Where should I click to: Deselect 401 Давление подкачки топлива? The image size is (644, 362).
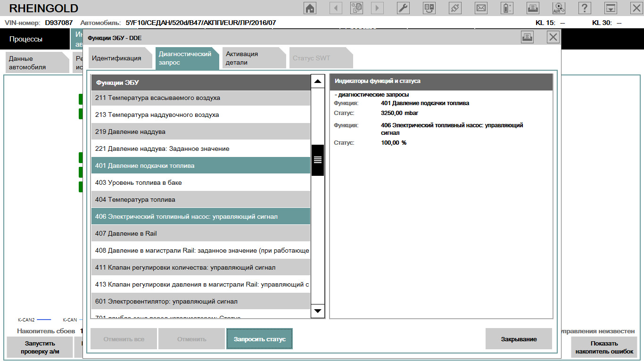point(201,166)
